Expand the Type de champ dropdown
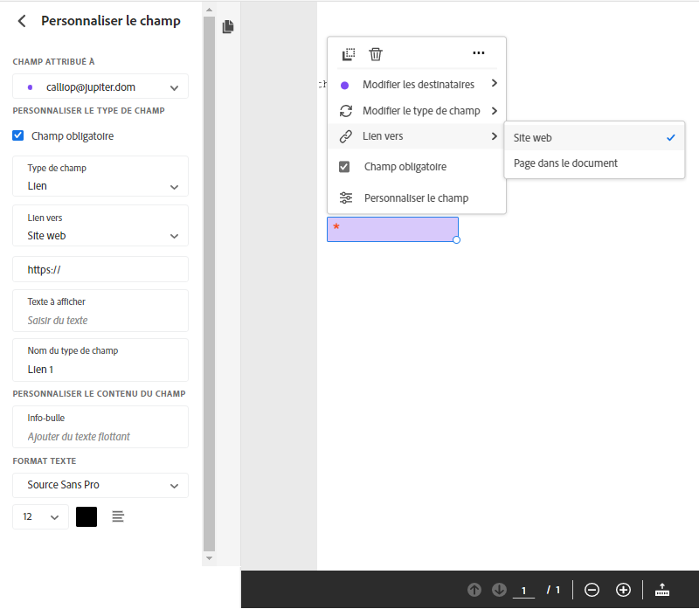The width and height of the screenshot is (699, 616). point(100,176)
